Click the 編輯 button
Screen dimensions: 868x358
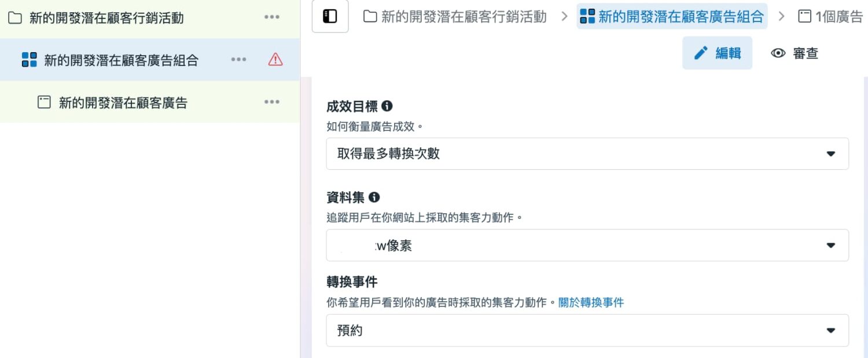coord(718,53)
